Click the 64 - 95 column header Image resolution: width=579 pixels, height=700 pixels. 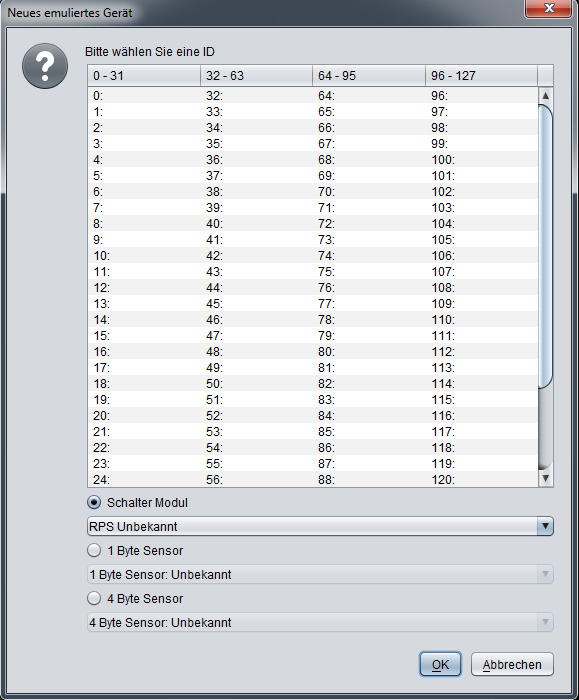pos(369,75)
